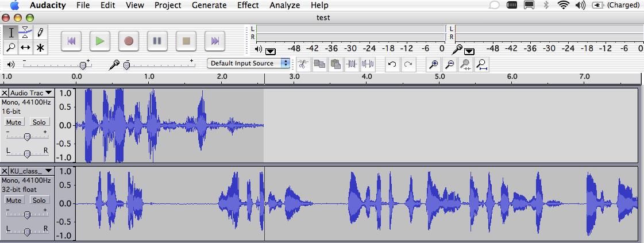Viewport: 644px width, 243px height.
Task: Adjust KU_class track gain slider
Action: [x=26, y=214]
